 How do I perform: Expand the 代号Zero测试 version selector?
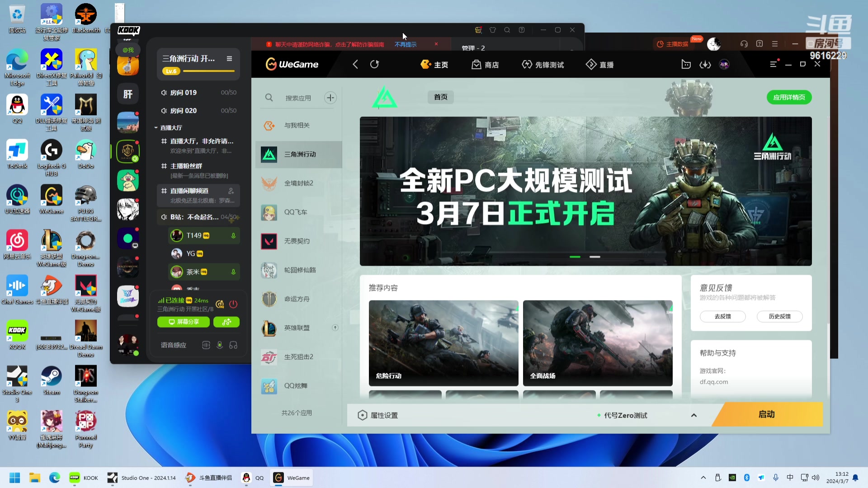pos(694,415)
